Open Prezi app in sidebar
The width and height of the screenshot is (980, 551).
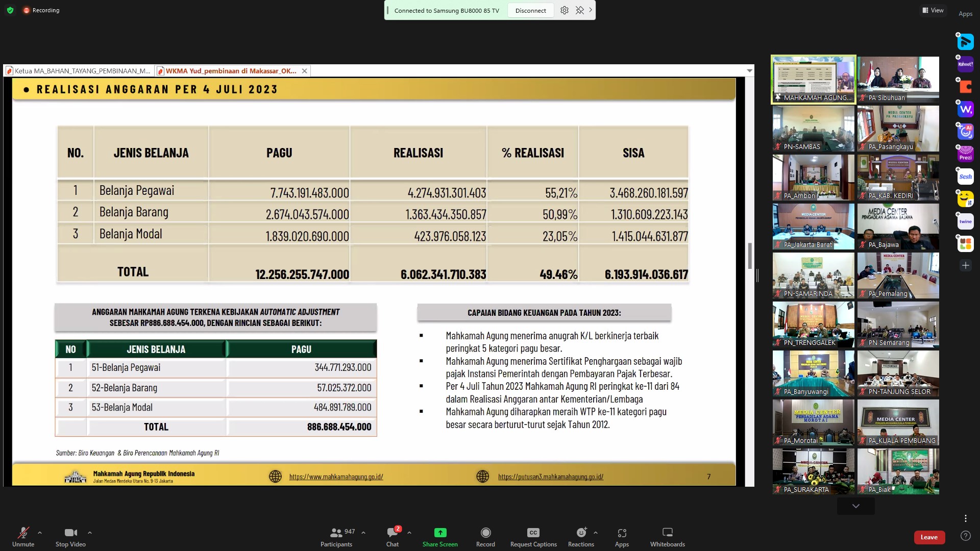(x=965, y=154)
